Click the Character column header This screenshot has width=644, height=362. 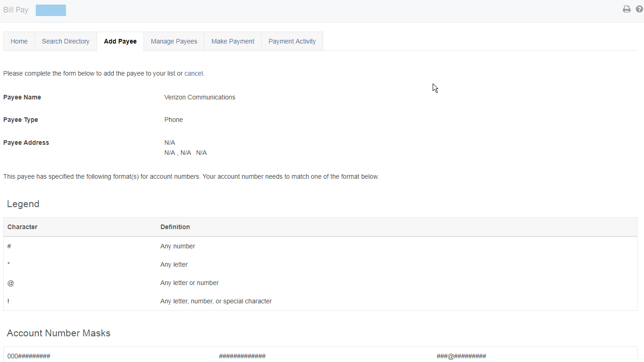click(x=22, y=227)
